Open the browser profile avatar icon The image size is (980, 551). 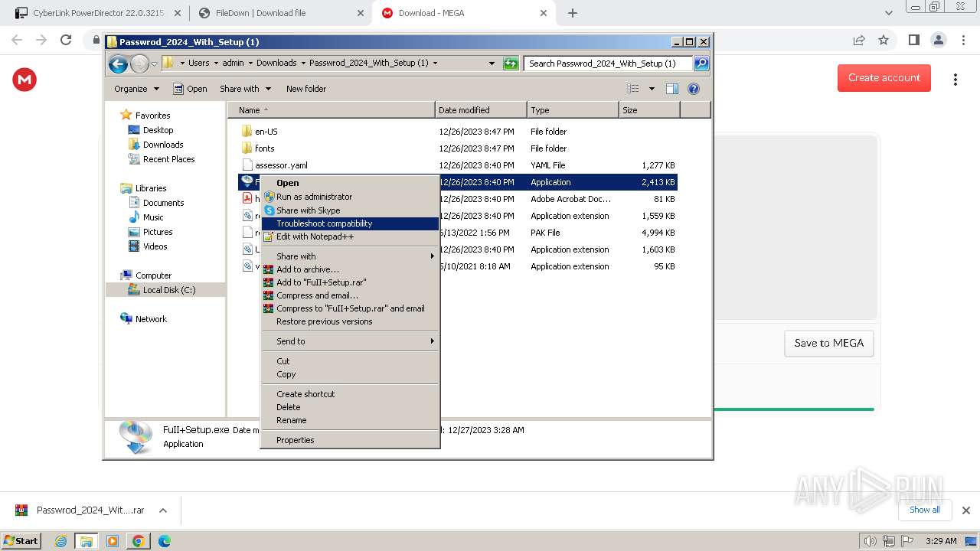pos(938,40)
